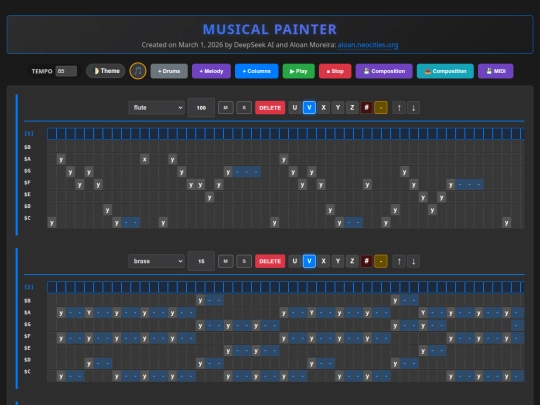540x405 pixels.
Task: Click the $F row label in flute track
Action: coord(28,183)
